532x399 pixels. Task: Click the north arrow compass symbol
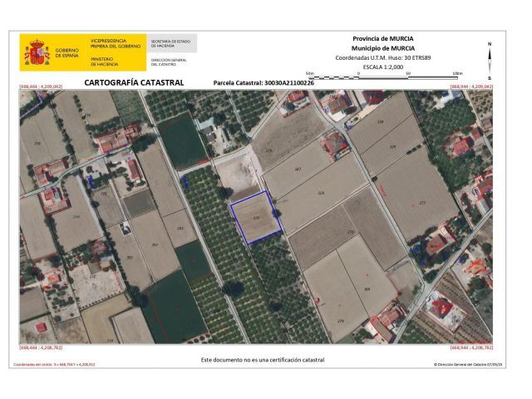pyautogui.click(x=490, y=61)
